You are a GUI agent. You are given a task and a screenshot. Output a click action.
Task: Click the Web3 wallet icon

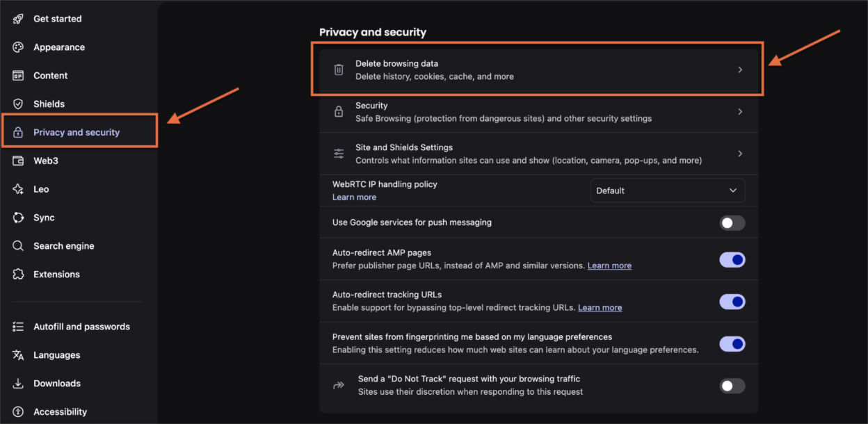[x=19, y=161]
